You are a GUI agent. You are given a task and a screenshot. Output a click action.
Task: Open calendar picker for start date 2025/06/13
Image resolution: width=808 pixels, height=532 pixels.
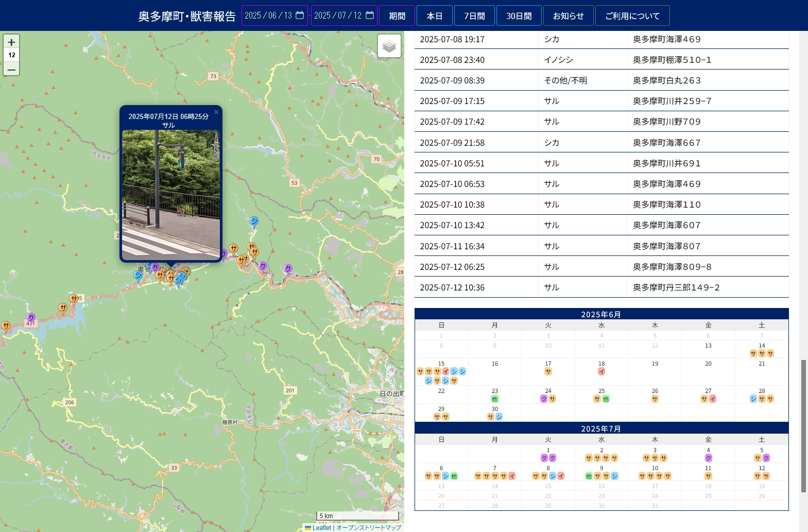[x=300, y=15]
